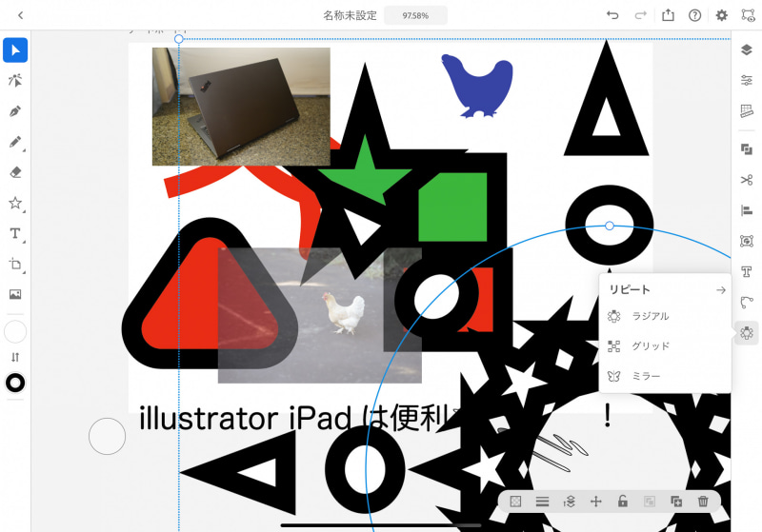This screenshot has height=532, width=762.
Task: Open the Settings gear
Action: pyautogui.click(x=722, y=15)
